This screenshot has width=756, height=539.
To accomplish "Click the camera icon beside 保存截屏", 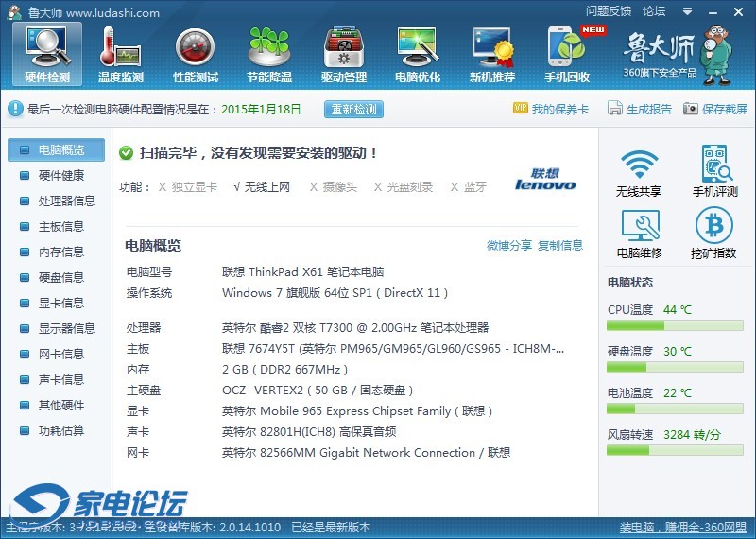I will pos(691,108).
